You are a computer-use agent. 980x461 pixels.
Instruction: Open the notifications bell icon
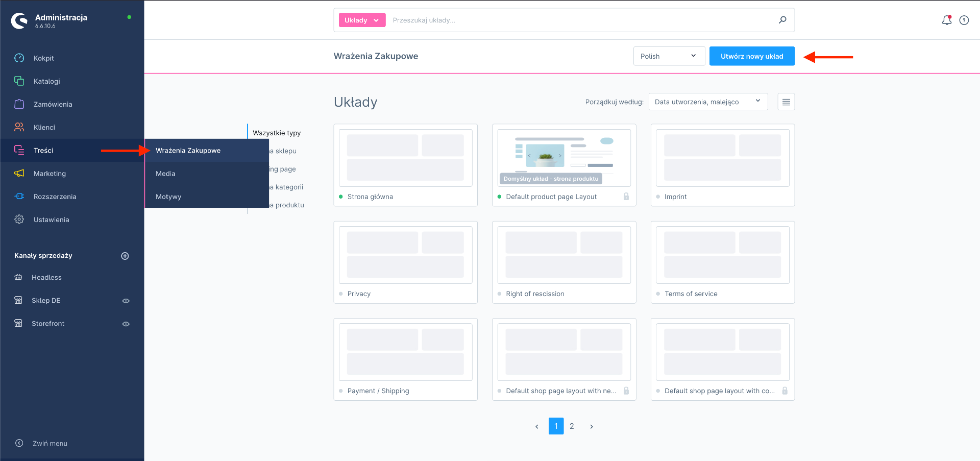pos(946,20)
